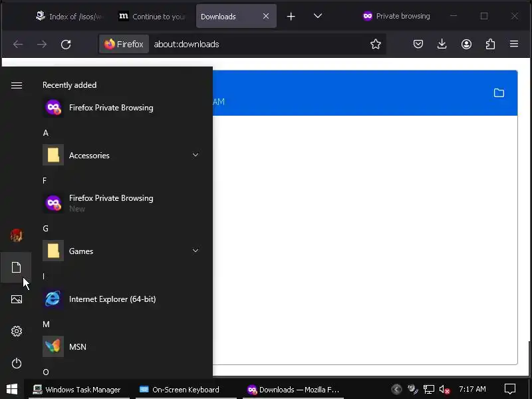Click the letter G section header
Viewport: 532px width, 399px height.
[x=45, y=228]
